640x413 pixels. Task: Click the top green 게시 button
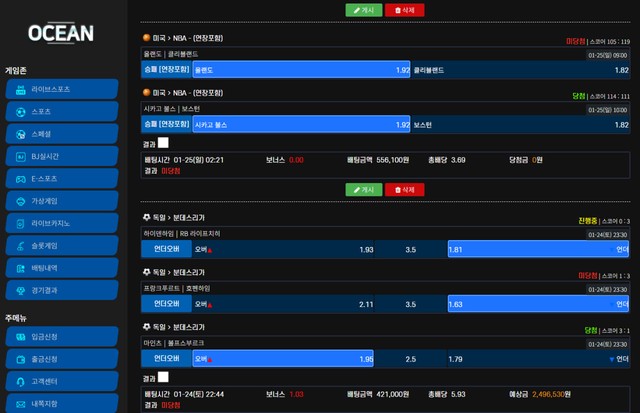363,10
